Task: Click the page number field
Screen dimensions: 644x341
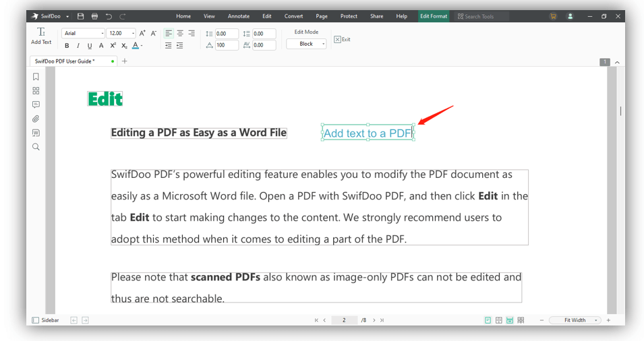Action: coord(344,320)
